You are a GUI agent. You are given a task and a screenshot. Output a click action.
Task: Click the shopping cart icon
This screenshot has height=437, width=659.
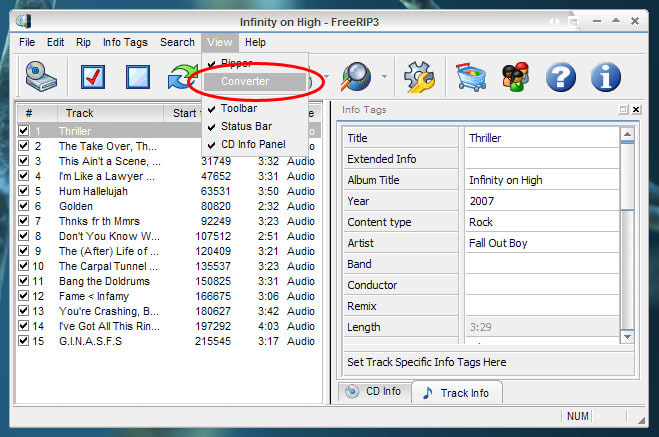(x=471, y=76)
